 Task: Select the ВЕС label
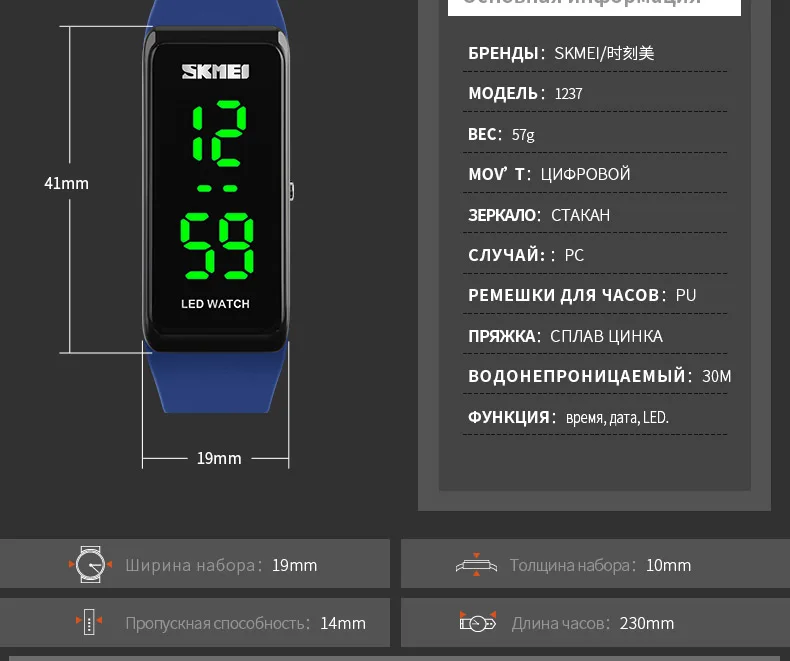pos(482,135)
